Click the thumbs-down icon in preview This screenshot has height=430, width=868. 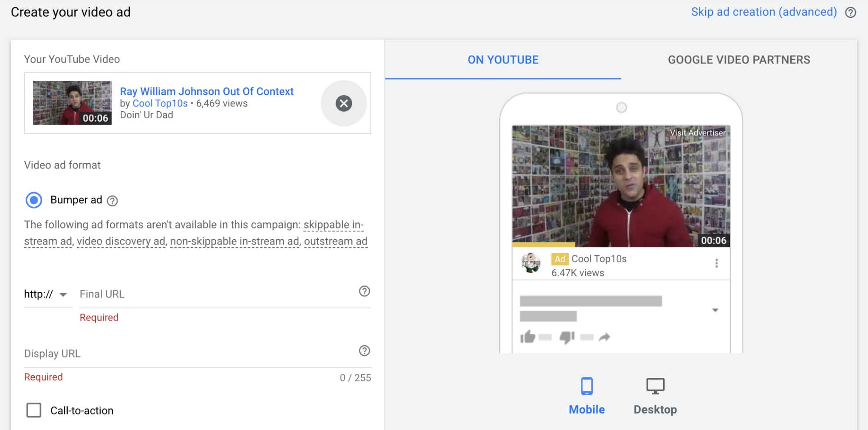point(567,337)
